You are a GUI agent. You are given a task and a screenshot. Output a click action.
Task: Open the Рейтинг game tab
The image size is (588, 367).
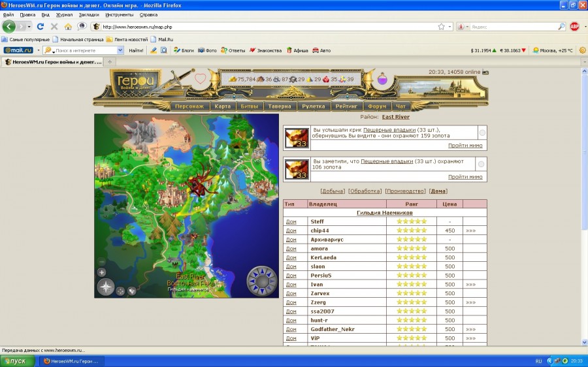(x=346, y=106)
